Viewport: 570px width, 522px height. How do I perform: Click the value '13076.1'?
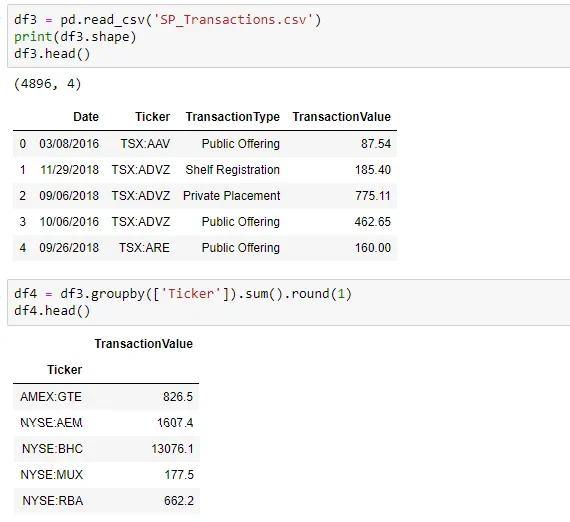(x=172, y=449)
